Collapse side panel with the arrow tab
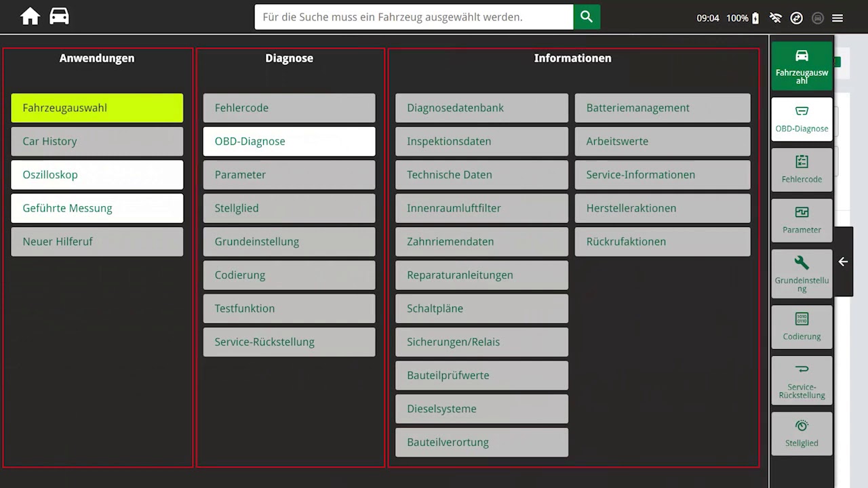Image resolution: width=868 pixels, height=488 pixels. click(843, 262)
